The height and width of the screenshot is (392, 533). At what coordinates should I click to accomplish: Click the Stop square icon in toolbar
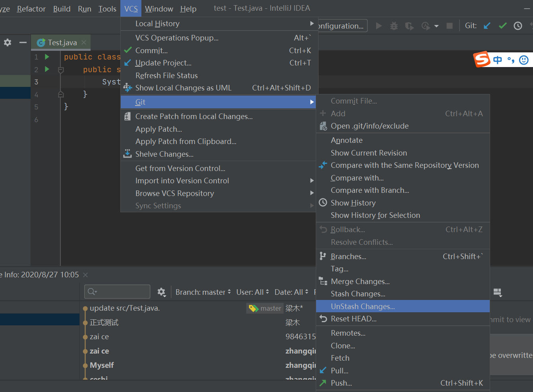[x=450, y=26]
